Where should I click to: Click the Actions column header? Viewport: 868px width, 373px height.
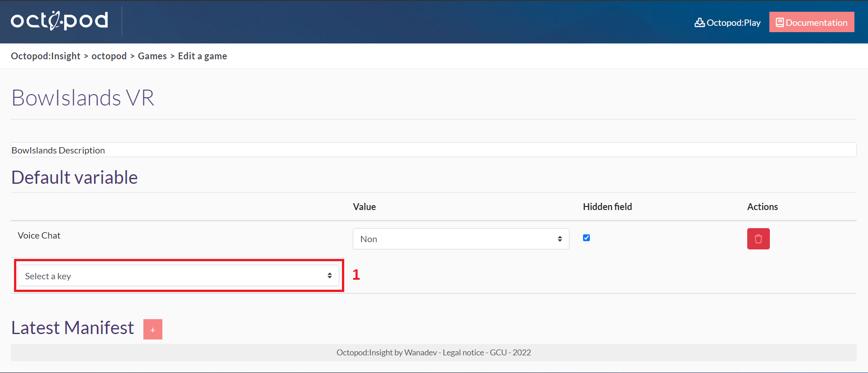(762, 207)
